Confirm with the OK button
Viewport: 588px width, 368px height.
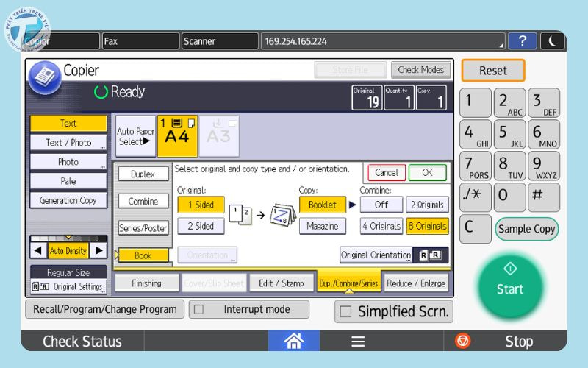[x=426, y=172]
